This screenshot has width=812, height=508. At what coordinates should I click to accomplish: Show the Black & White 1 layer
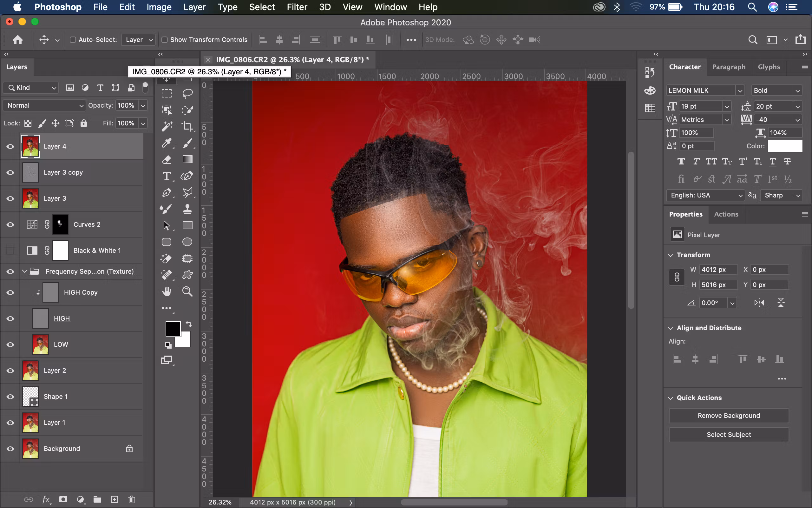click(10, 251)
